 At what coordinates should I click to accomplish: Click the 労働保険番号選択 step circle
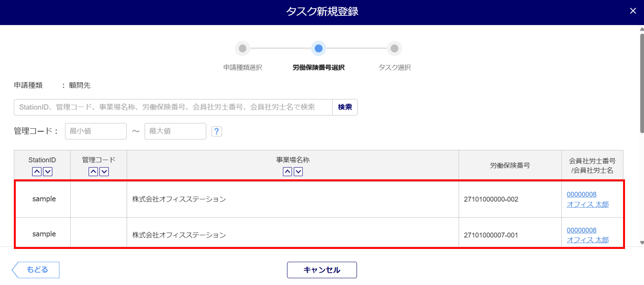(318, 49)
